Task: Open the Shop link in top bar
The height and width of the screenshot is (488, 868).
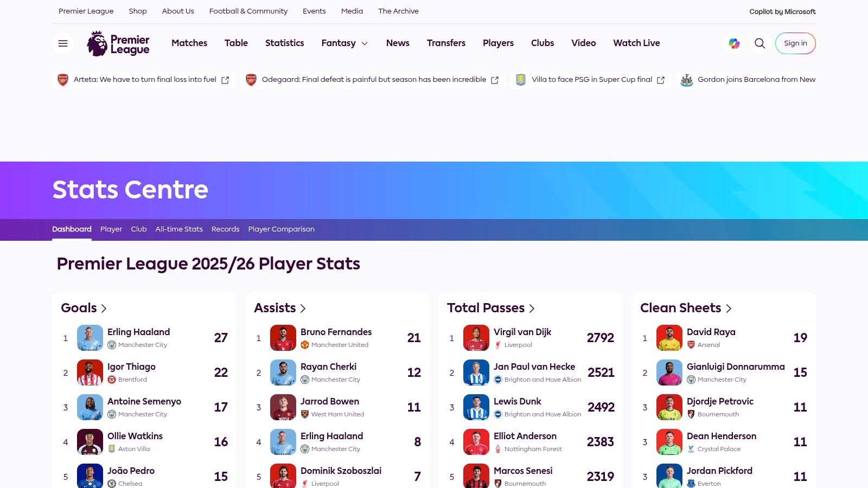Action: tap(138, 11)
